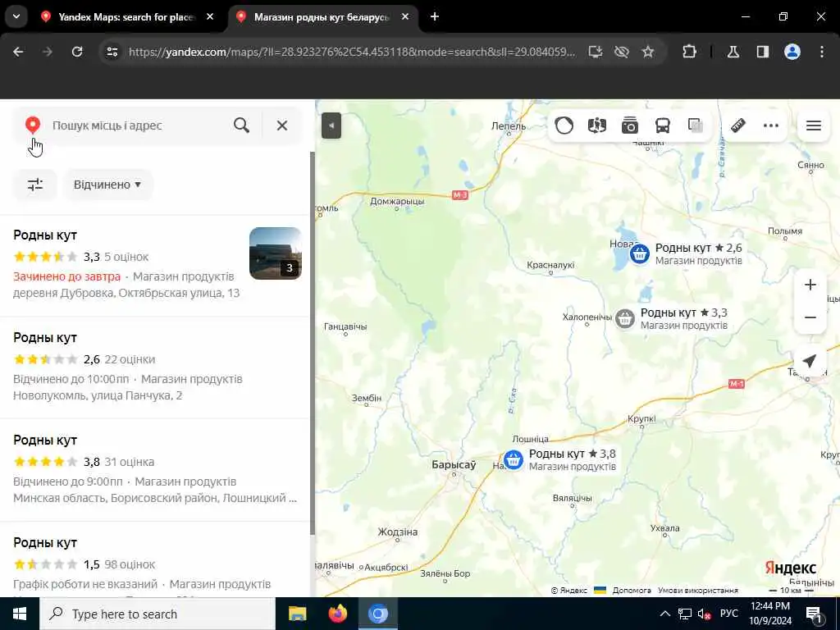Image resolution: width=840 pixels, height=630 pixels.
Task: Click the Допомога link
Action: point(632,590)
